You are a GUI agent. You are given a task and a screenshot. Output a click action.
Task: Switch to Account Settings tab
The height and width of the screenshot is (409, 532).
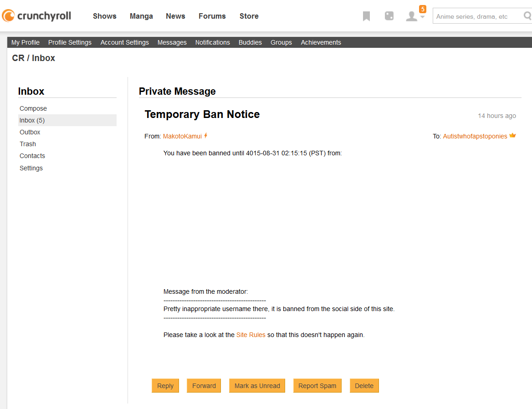(124, 42)
